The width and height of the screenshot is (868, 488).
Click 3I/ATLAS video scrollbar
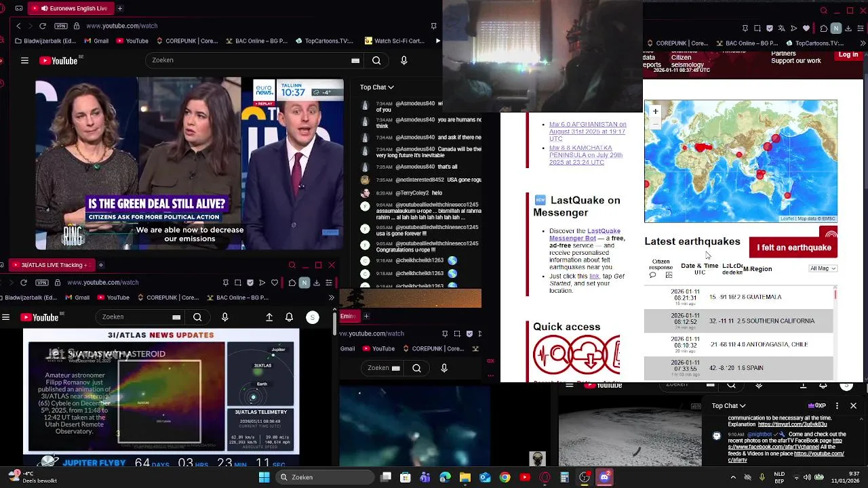point(334,323)
